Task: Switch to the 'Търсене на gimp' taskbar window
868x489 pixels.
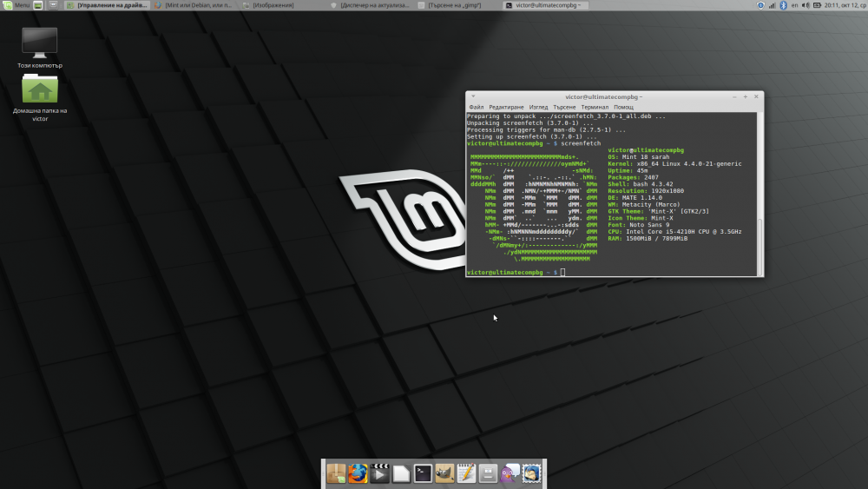Action: coord(457,5)
